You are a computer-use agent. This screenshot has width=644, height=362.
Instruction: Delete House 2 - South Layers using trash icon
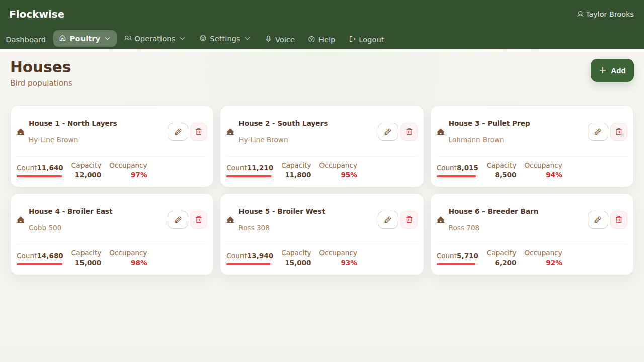point(409,132)
